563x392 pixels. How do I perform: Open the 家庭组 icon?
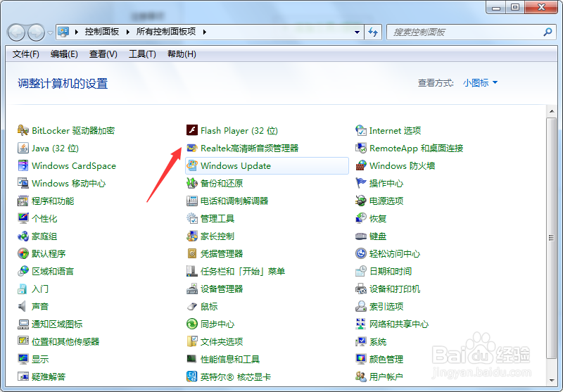point(23,236)
